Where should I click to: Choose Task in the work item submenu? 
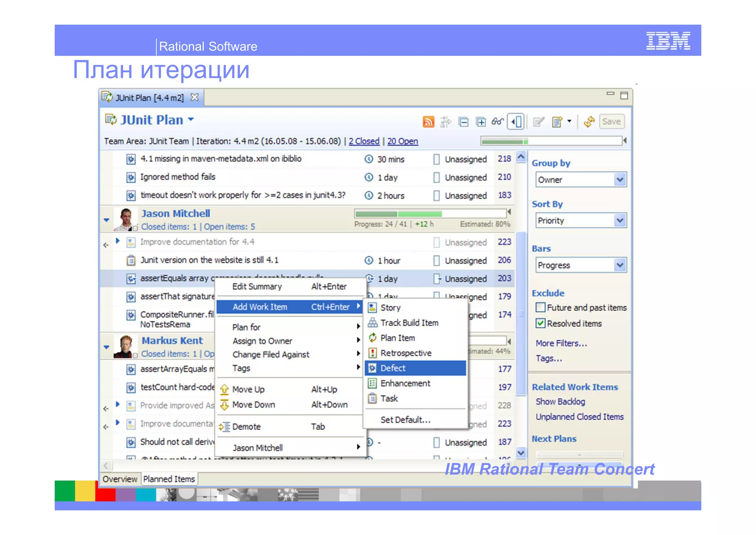coord(416,398)
